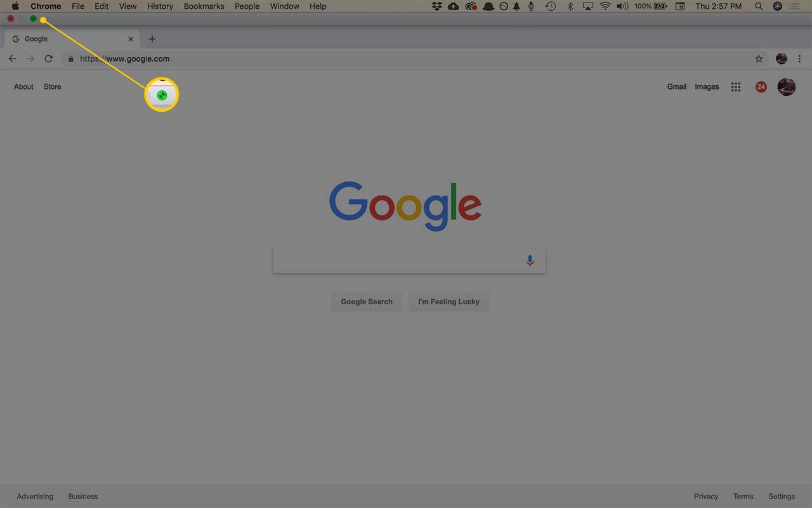Go to Gmail

click(677, 87)
